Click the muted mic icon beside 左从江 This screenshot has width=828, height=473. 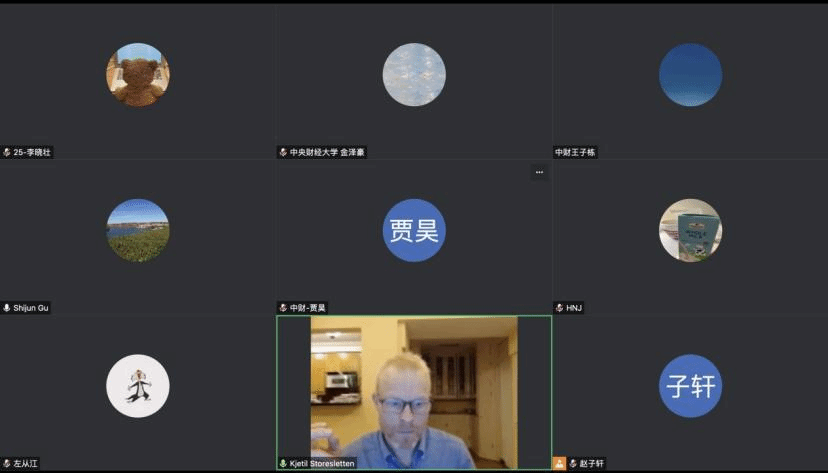click(7, 464)
